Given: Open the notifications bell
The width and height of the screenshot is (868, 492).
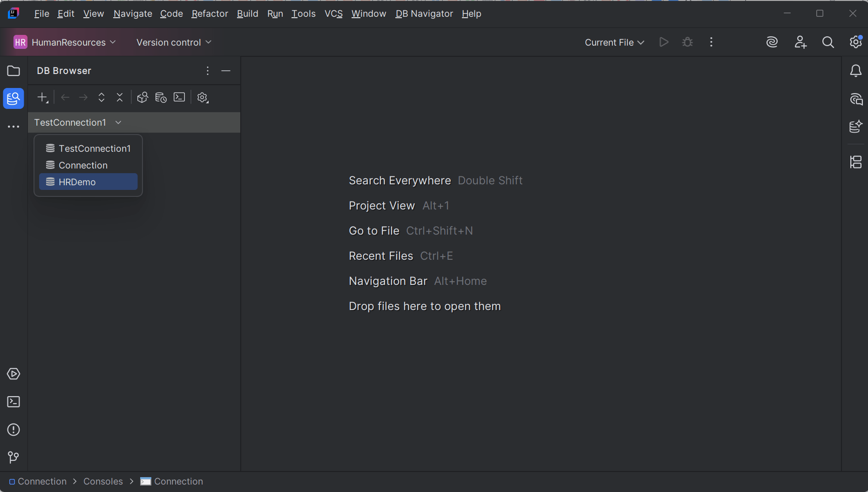Looking at the screenshot, I should [856, 70].
